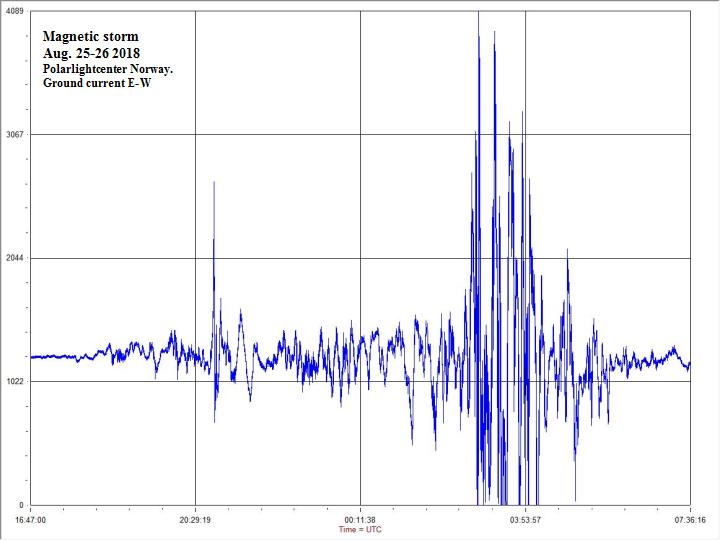Click the 1022 y-axis label
This screenshot has width=720, height=540.
[x=14, y=381]
